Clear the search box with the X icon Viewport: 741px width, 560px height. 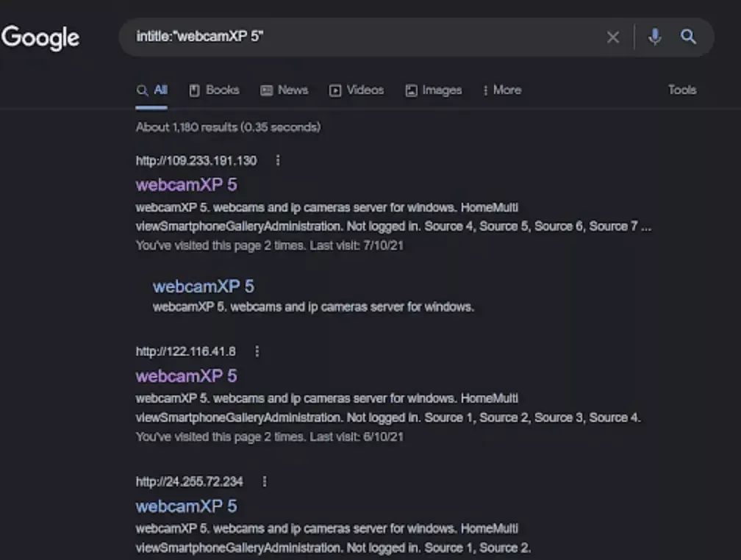click(613, 37)
